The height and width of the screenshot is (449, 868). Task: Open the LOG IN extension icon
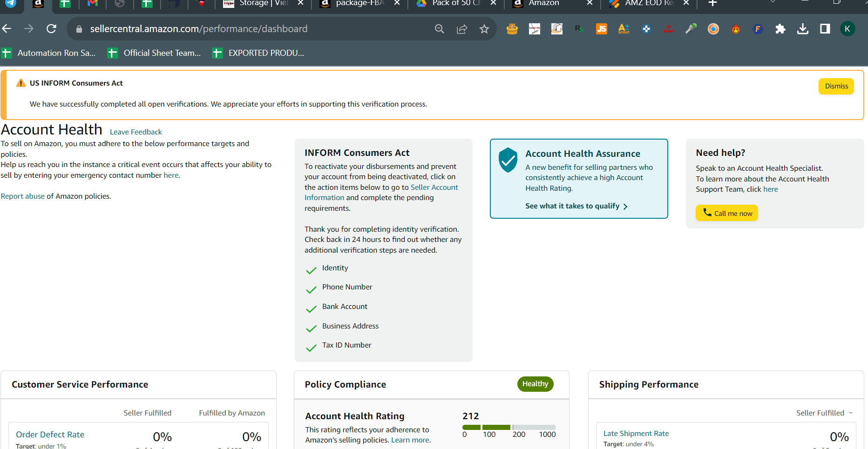tap(535, 29)
